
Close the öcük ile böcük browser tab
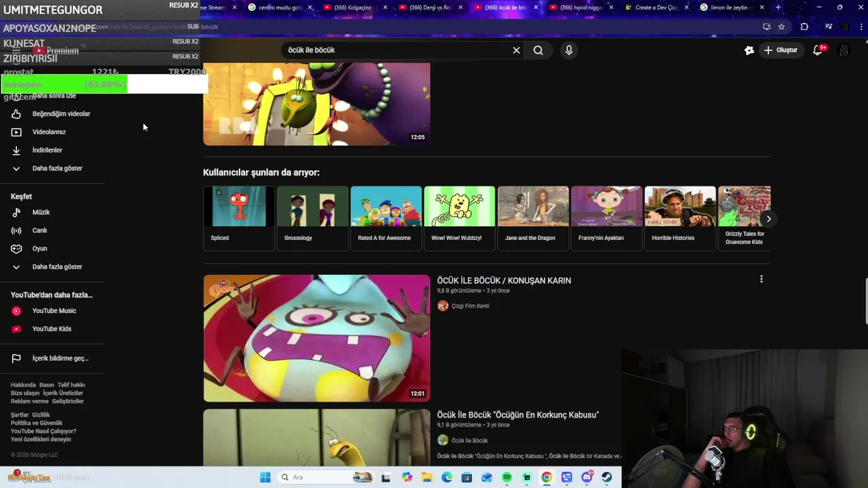coord(536,7)
